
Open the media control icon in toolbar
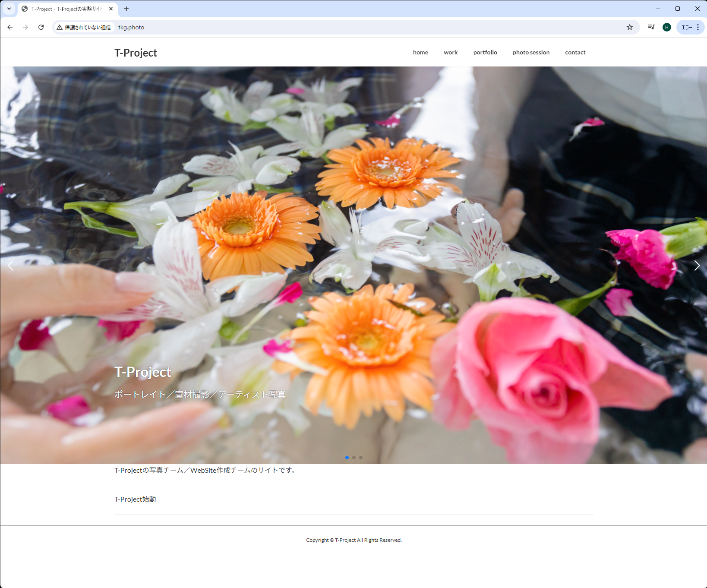[x=651, y=27]
